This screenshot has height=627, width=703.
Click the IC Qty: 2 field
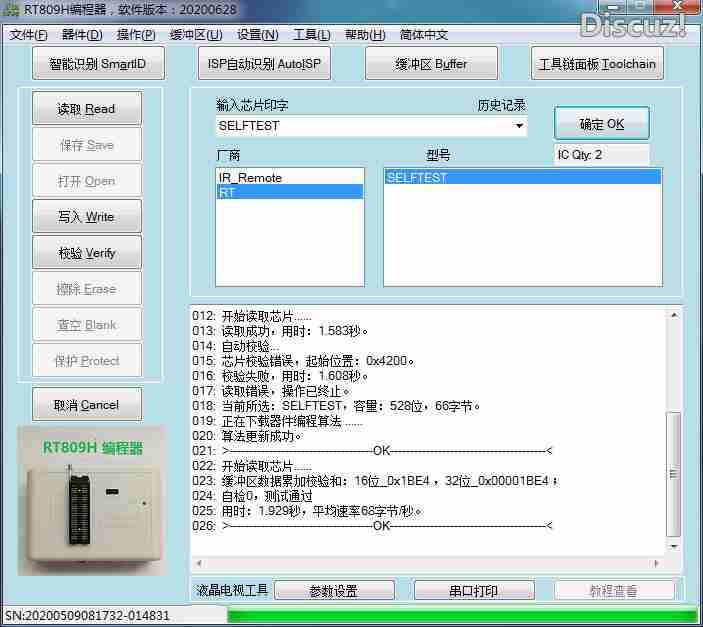click(x=602, y=155)
